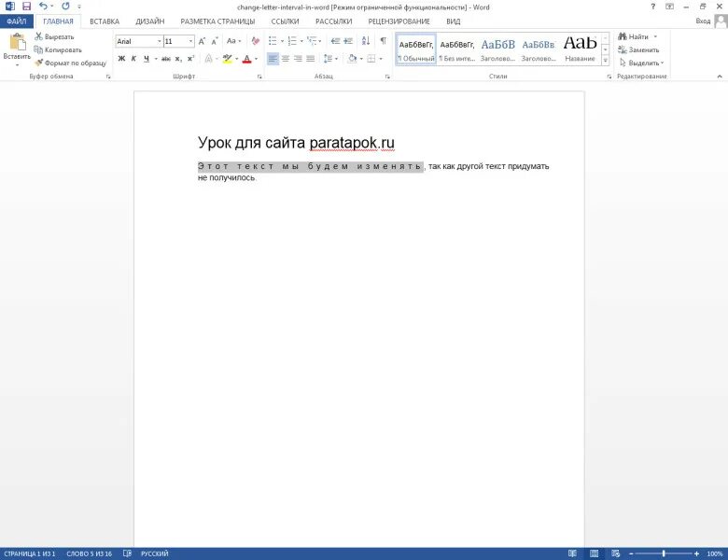Align text left

pos(273,59)
